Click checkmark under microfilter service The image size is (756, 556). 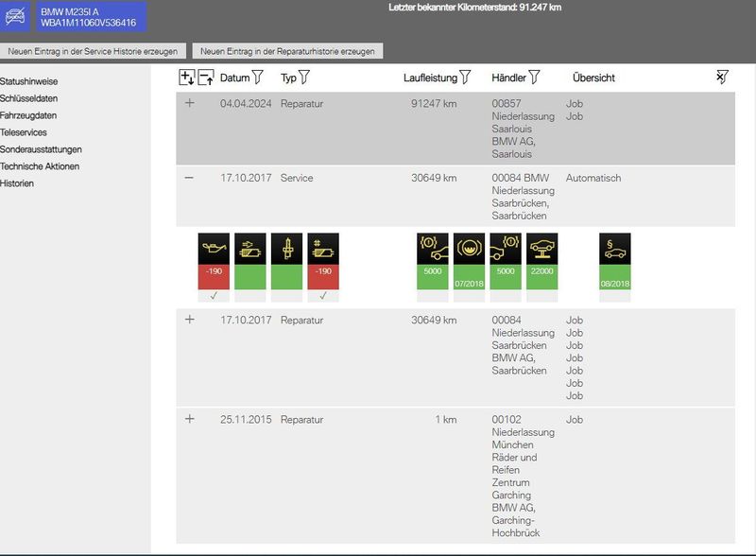(x=323, y=295)
